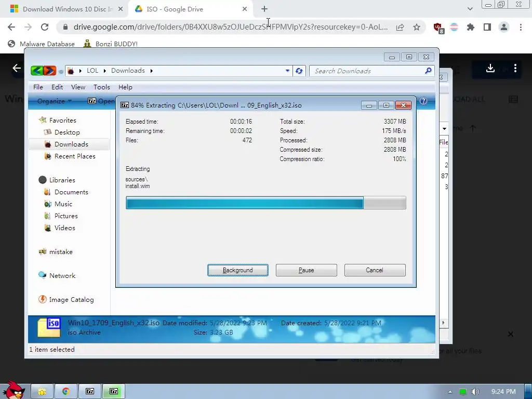This screenshot has height=399, width=532.
Task: Open the Chrome tab search dropdown
Action: point(470,9)
